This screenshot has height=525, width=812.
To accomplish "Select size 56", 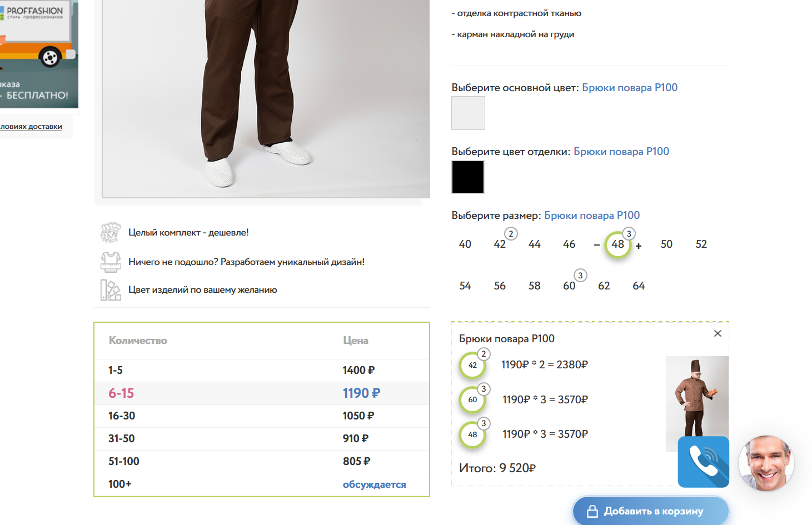I will click(x=500, y=286).
